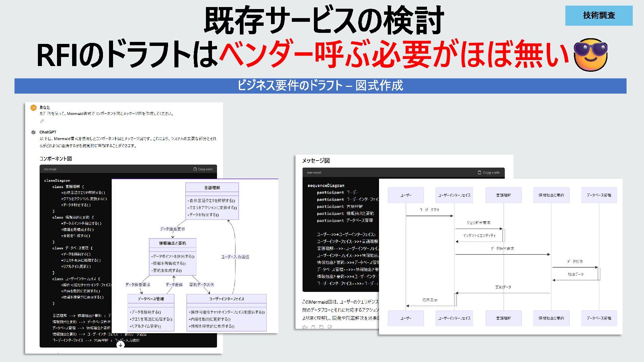Click the sunglasses emoji in title
The image size is (644, 362).
[x=590, y=55]
